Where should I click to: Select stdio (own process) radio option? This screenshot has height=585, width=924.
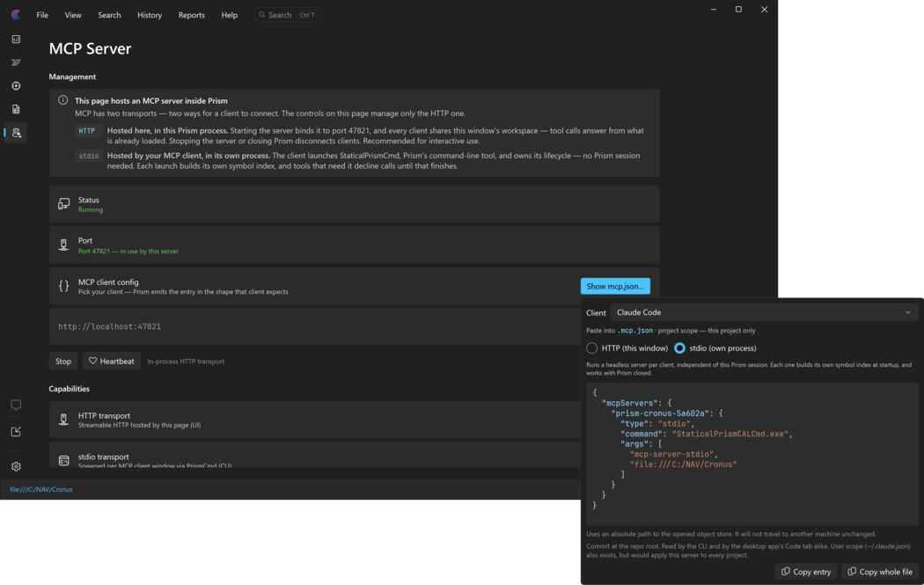pos(679,348)
